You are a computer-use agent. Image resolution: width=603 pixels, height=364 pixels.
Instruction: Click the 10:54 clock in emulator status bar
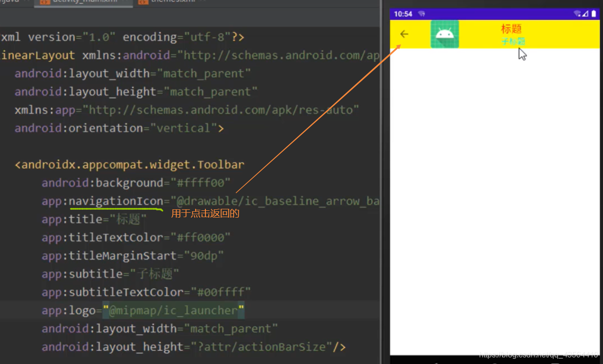point(403,14)
